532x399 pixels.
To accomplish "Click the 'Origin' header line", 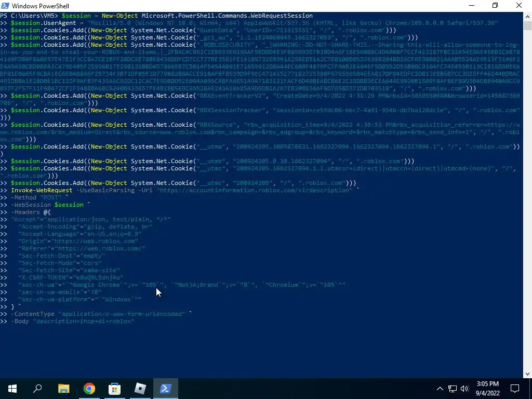I will 78,241.
